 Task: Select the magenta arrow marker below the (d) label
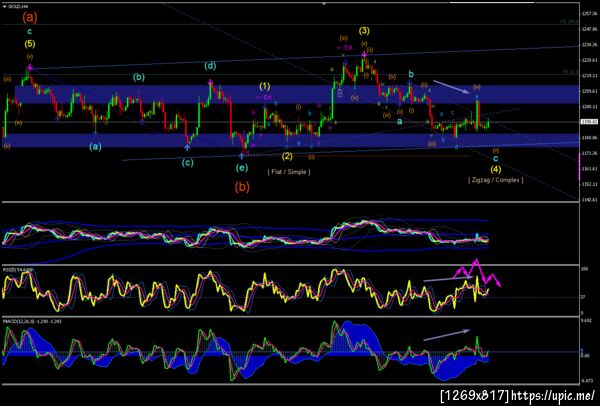point(210,82)
